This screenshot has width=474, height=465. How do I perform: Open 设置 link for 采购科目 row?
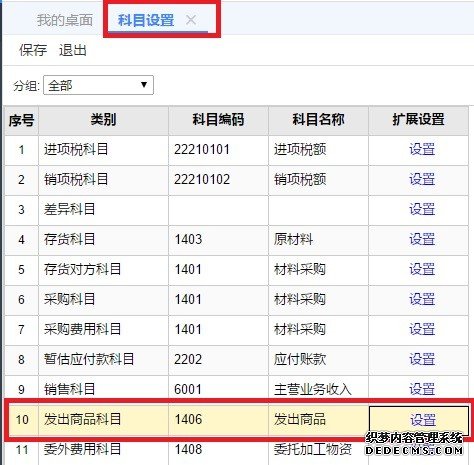click(422, 299)
